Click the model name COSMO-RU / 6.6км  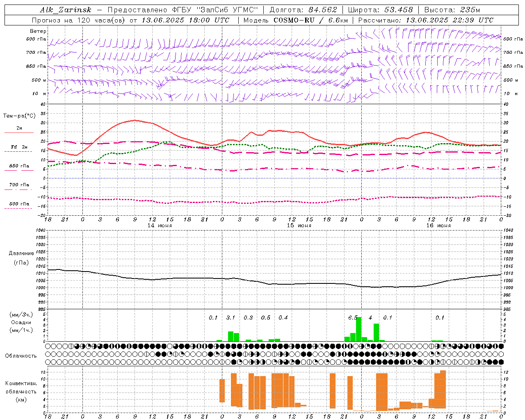pos(311,20)
